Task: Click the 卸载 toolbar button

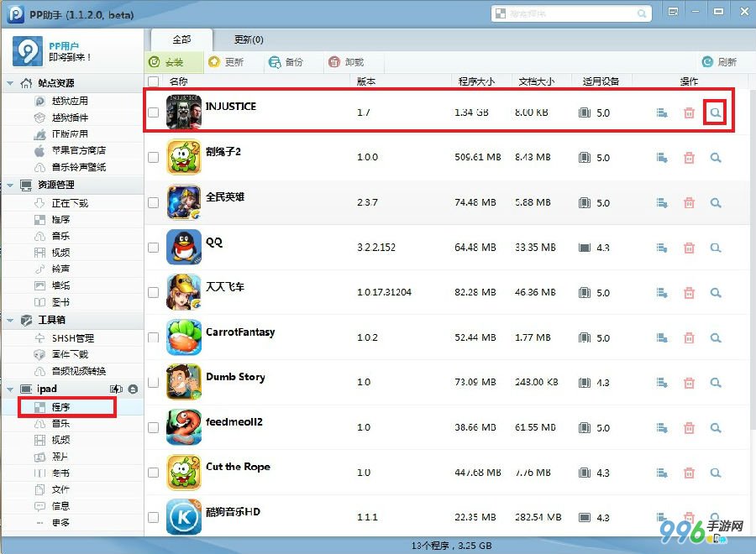Action: (x=346, y=62)
